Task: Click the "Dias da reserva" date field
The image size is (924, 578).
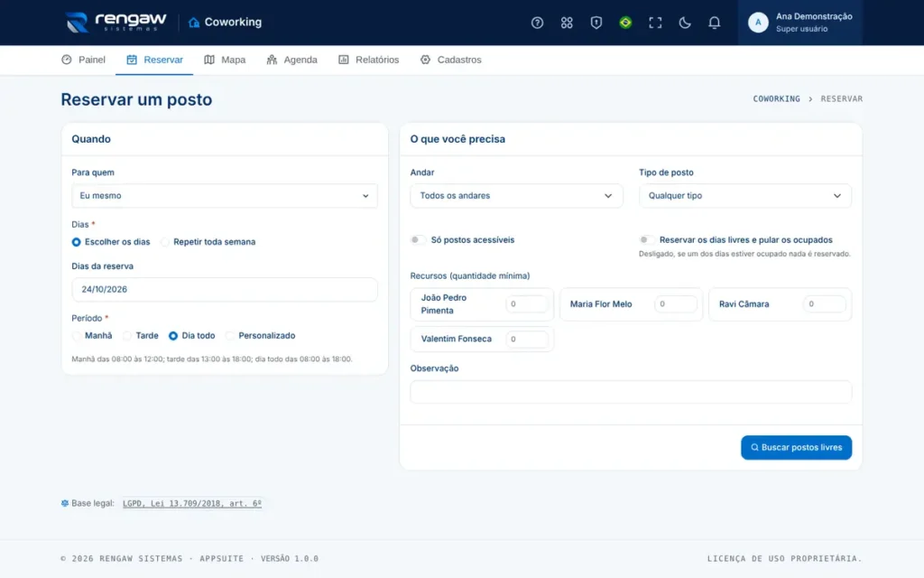Action: click(x=225, y=290)
